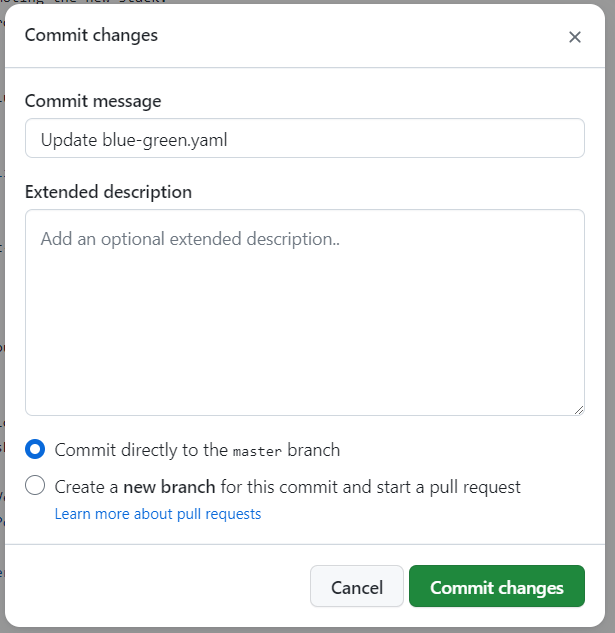
Task: Click the "Commit message" label
Action: coord(93,101)
